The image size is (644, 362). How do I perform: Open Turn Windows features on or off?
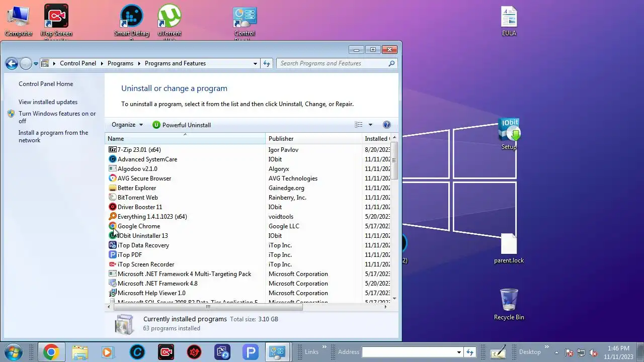[57, 117]
